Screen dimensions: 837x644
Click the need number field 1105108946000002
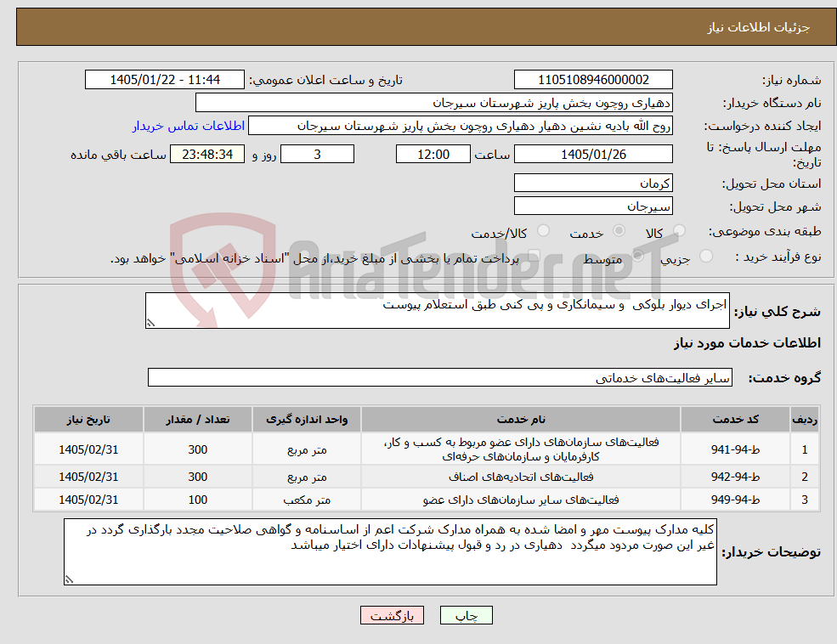click(593, 80)
